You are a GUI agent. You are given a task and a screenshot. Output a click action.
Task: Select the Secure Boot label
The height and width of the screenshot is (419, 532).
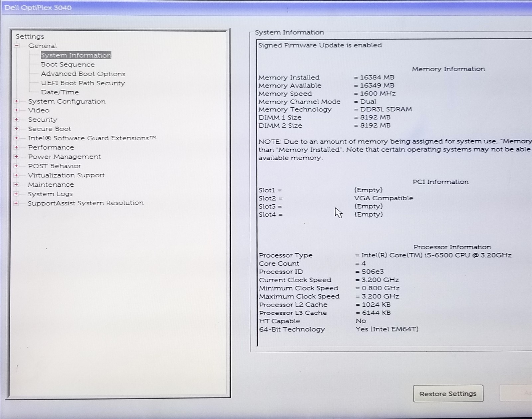(x=50, y=129)
